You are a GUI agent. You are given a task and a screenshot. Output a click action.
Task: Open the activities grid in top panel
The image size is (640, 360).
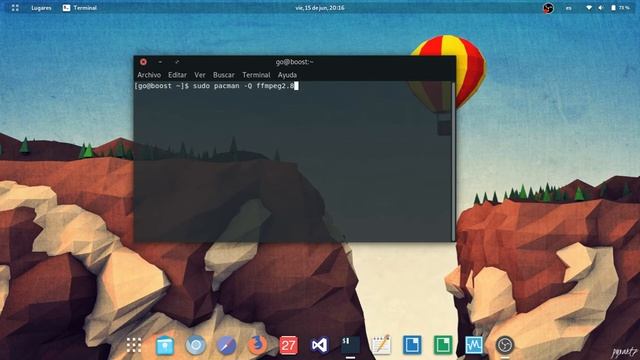click(x=15, y=8)
